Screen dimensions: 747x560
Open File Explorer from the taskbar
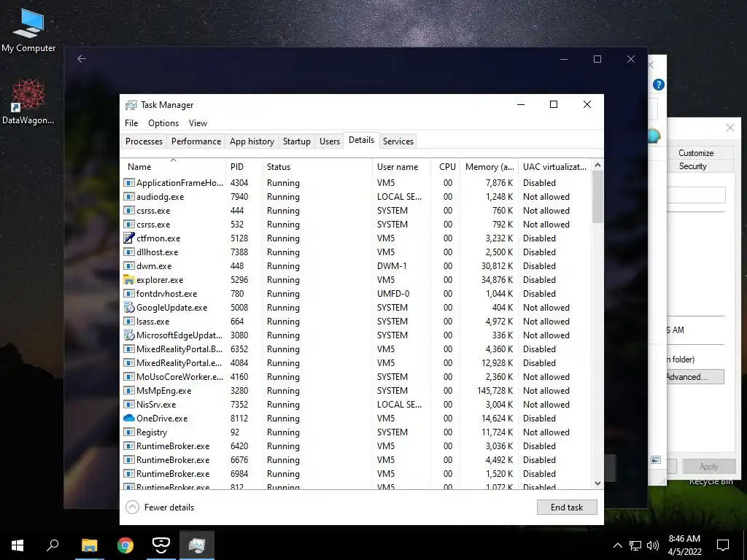point(89,545)
